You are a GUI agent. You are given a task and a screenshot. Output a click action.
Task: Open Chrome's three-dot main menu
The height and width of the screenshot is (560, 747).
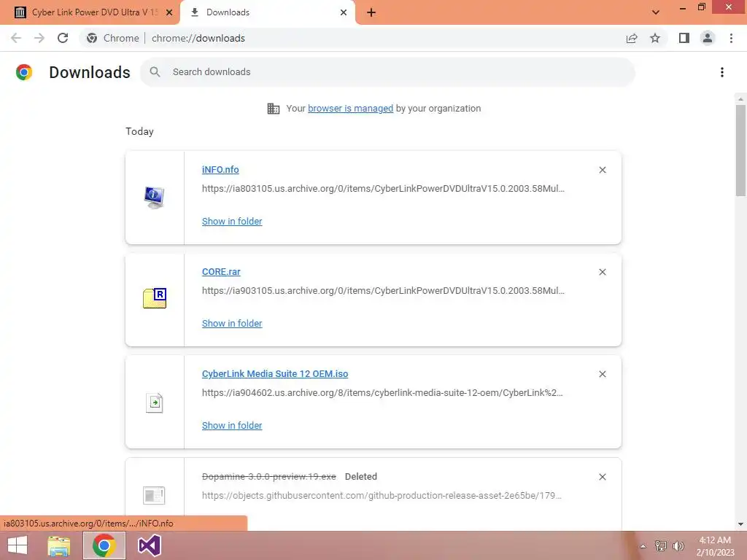(x=731, y=38)
